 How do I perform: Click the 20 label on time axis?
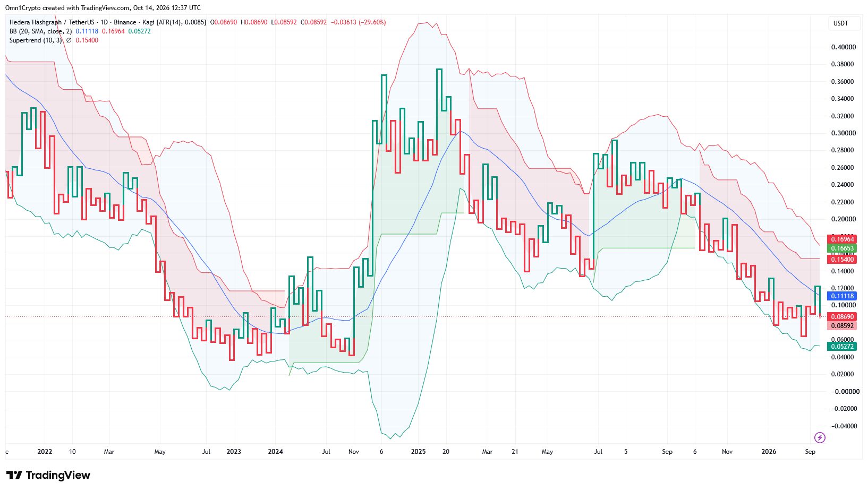tap(446, 452)
